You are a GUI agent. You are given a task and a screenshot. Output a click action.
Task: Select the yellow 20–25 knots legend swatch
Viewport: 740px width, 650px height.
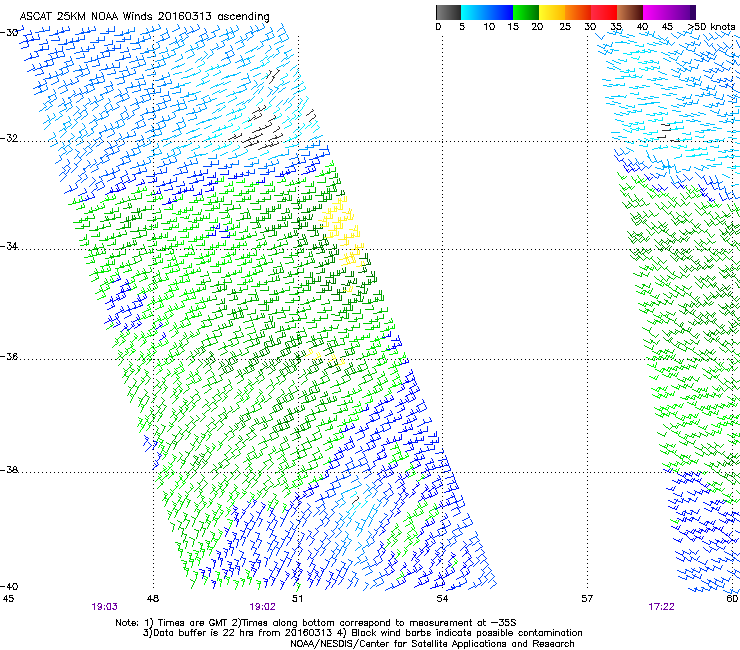(x=552, y=12)
